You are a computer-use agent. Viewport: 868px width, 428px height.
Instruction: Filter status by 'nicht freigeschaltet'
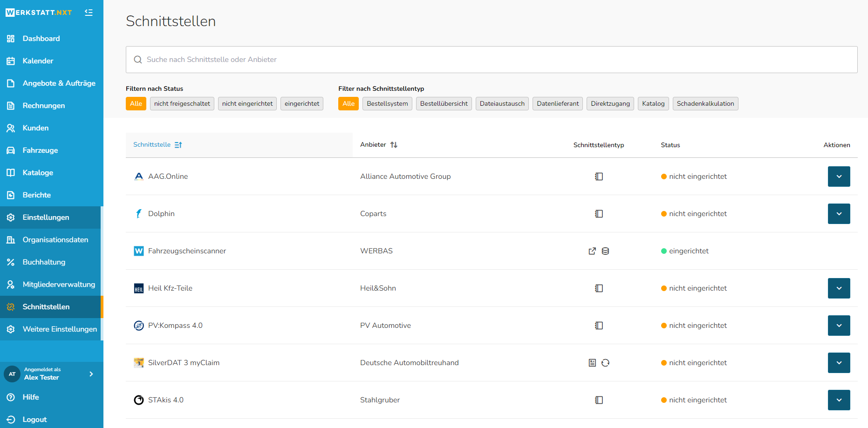pyautogui.click(x=182, y=104)
